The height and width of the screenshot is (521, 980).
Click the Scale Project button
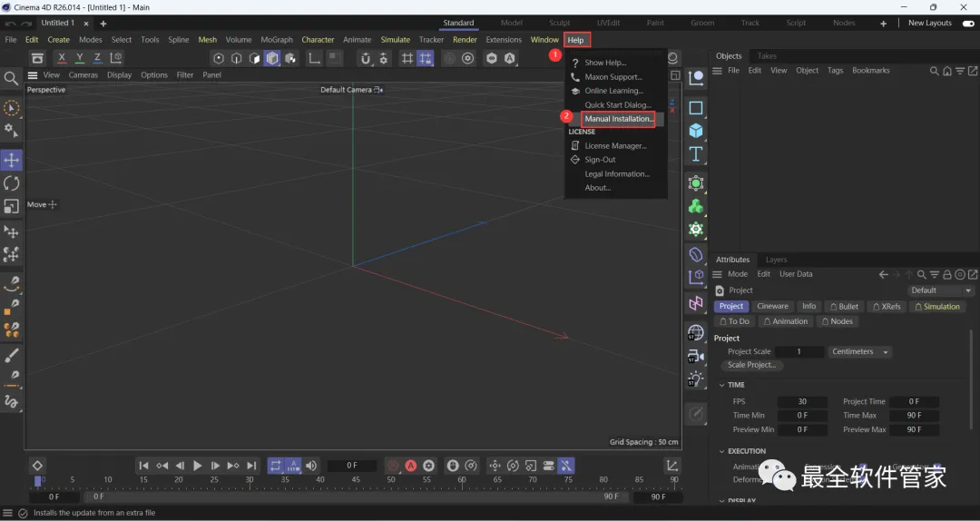(x=751, y=365)
